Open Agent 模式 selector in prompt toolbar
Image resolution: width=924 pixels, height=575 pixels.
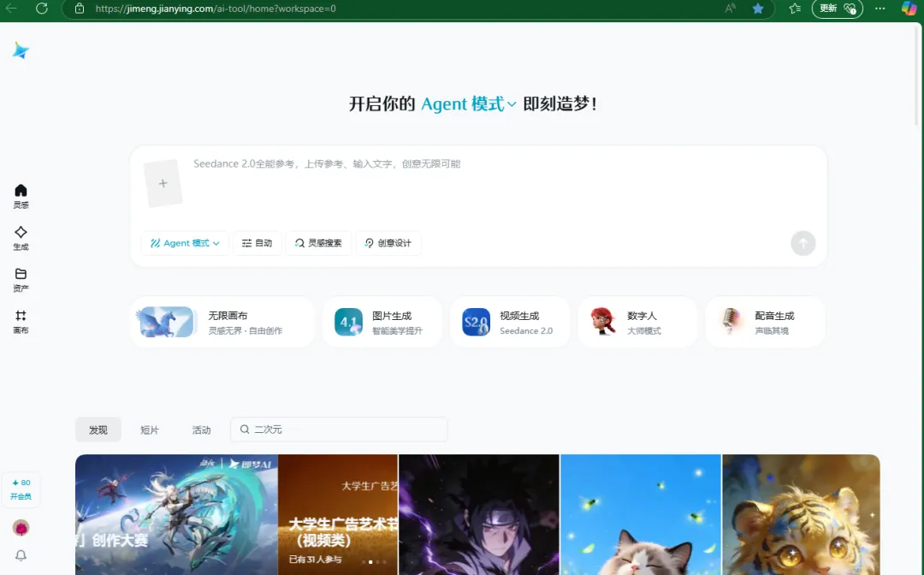click(x=185, y=243)
